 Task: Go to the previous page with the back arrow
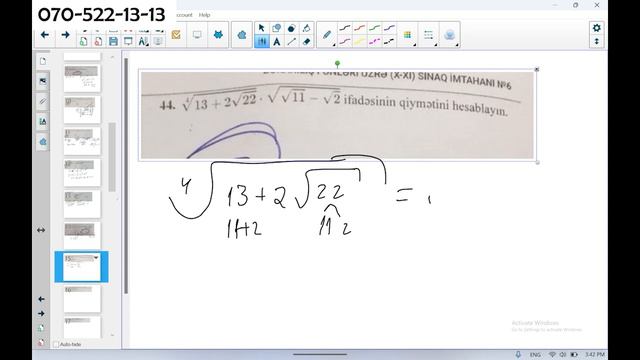(x=45, y=35)
